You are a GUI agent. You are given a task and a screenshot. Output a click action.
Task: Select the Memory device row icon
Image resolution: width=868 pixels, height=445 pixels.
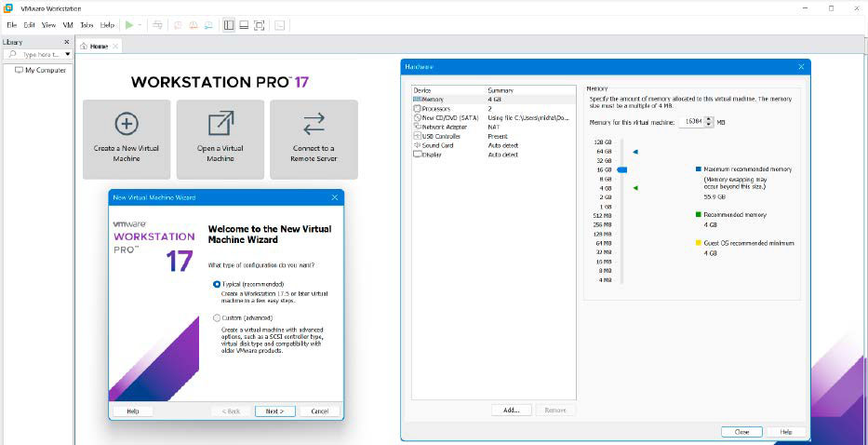(418, 100)
